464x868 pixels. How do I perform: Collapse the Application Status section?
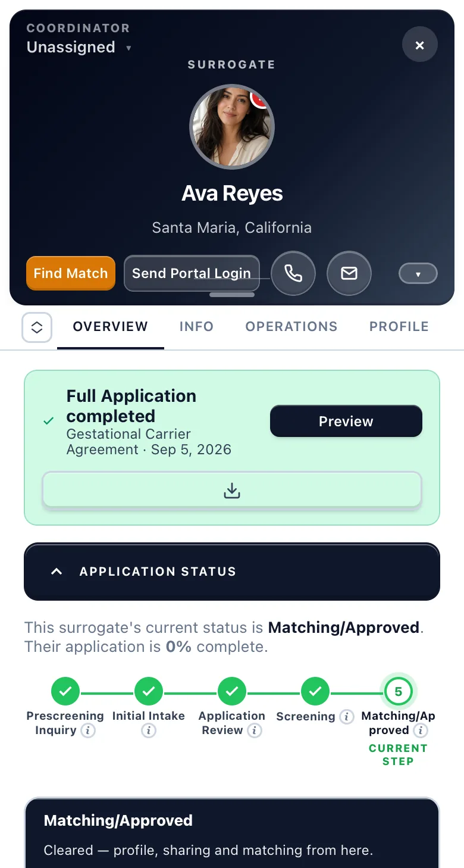point(232,572)
